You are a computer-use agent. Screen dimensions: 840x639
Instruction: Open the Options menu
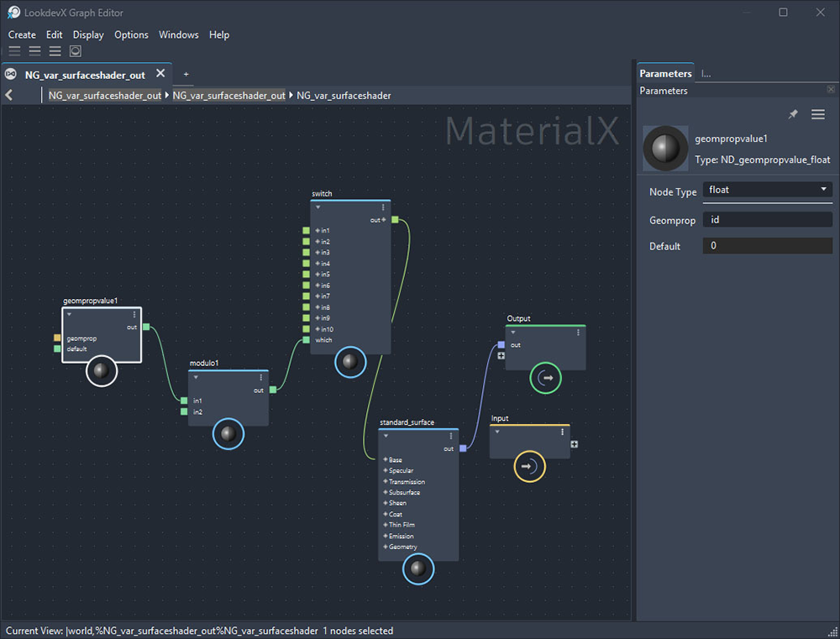(x=131, y=34)
